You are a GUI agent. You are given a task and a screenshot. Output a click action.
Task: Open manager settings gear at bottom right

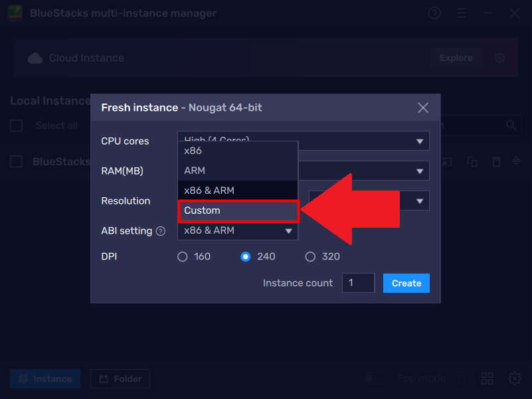[x=515, y=378]
